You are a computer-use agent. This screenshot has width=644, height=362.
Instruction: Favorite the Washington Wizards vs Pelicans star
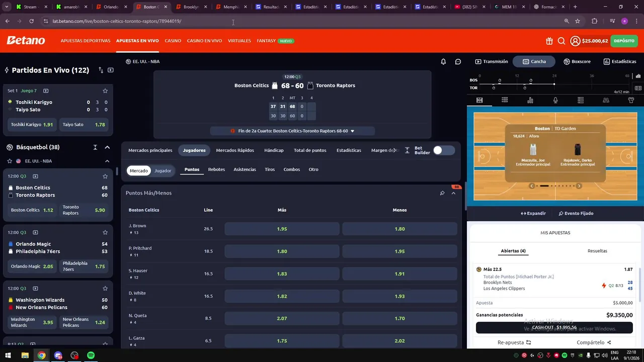[105, 289]
